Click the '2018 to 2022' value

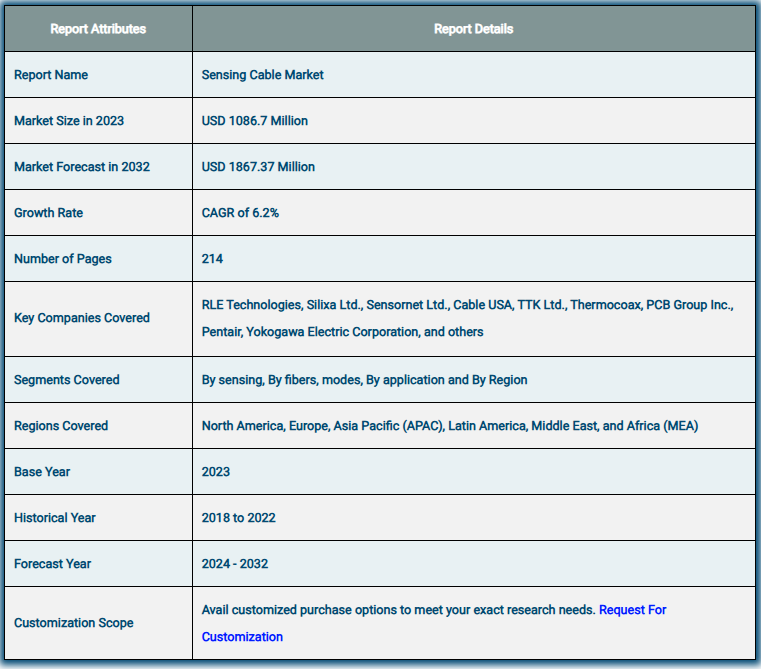(x=239, y=518)
